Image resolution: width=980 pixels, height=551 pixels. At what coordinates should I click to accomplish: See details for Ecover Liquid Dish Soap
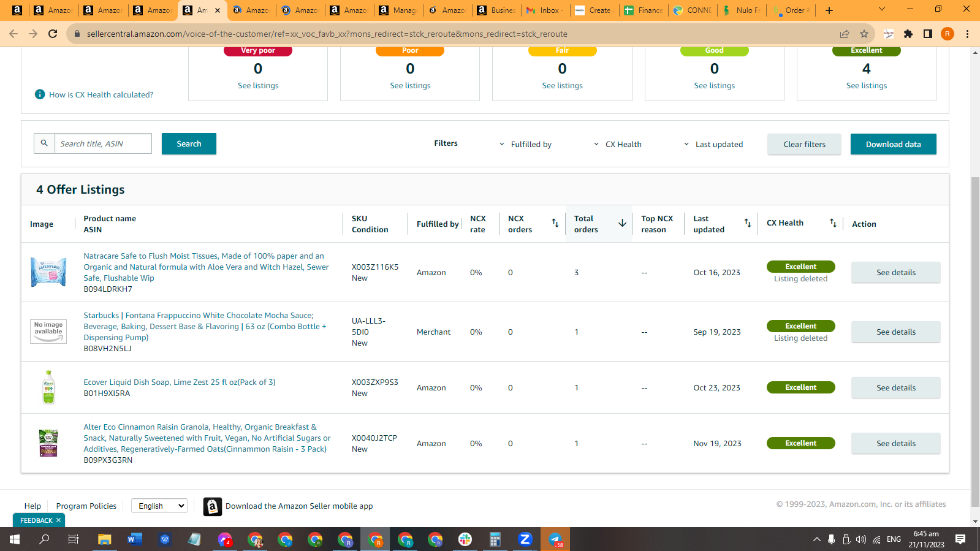pos(896,388)
